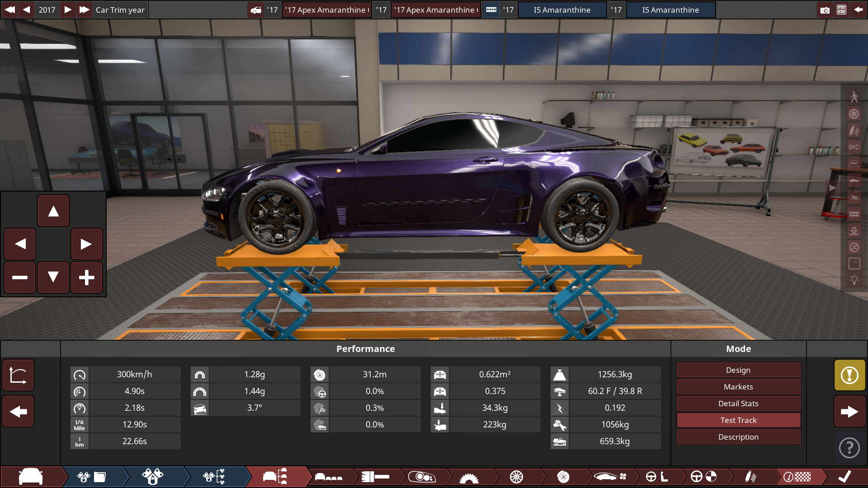Viewport: 868px width, 488px height.
Task: Open the Detail Stats mode
Action: [x=738, y=404]
